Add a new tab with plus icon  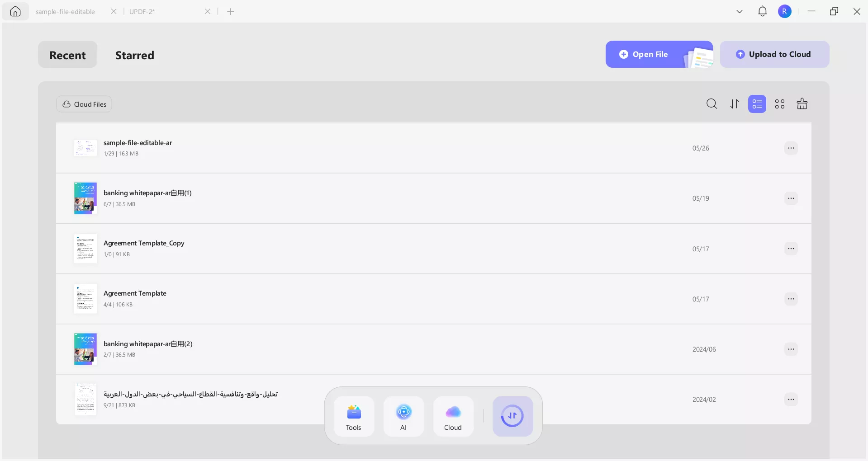pyautogui.click(x=231, y=11)
